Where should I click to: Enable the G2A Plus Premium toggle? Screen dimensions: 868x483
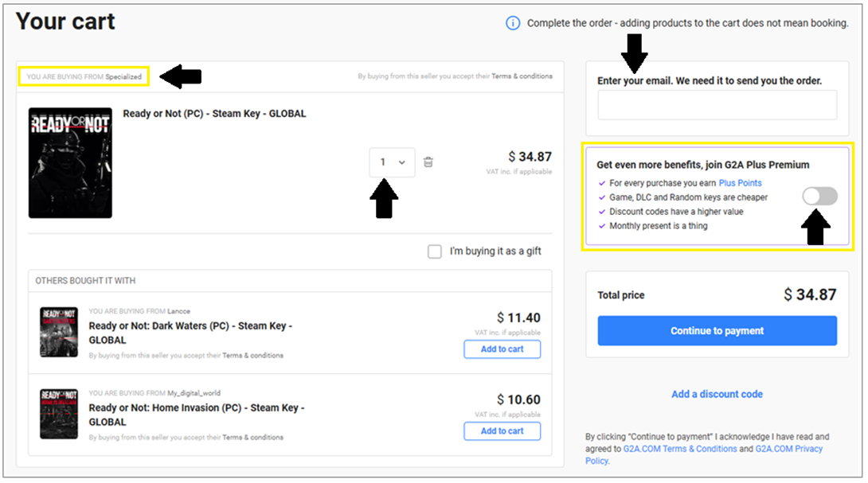[x=819, y=196]
